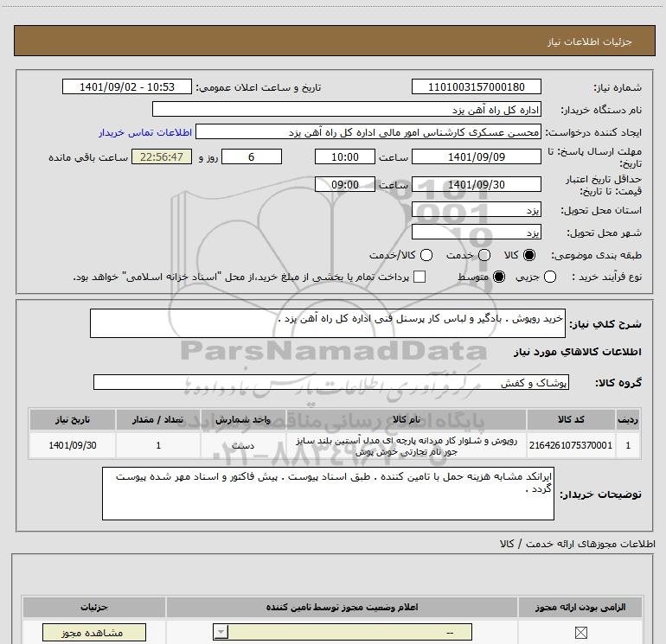The width and height of the screenshot is (666, 644).
Task: Open buyer contact info link اطلاعات تماس خریدار
Action: [x=145, y=132]
